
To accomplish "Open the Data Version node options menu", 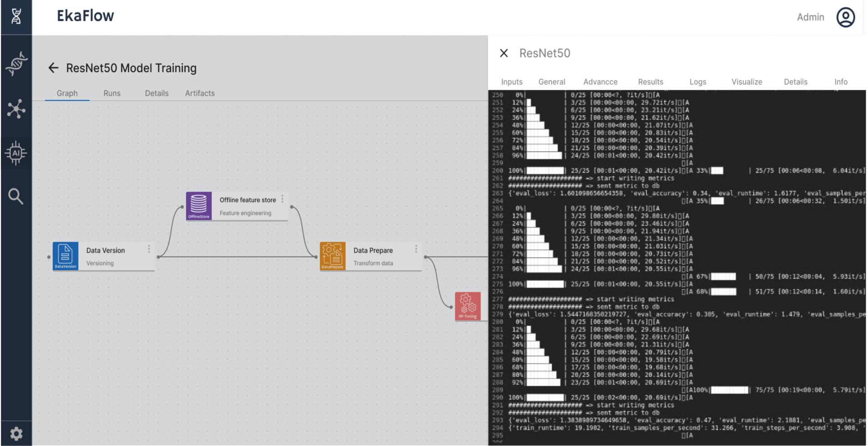I will (x=149, y=249).
